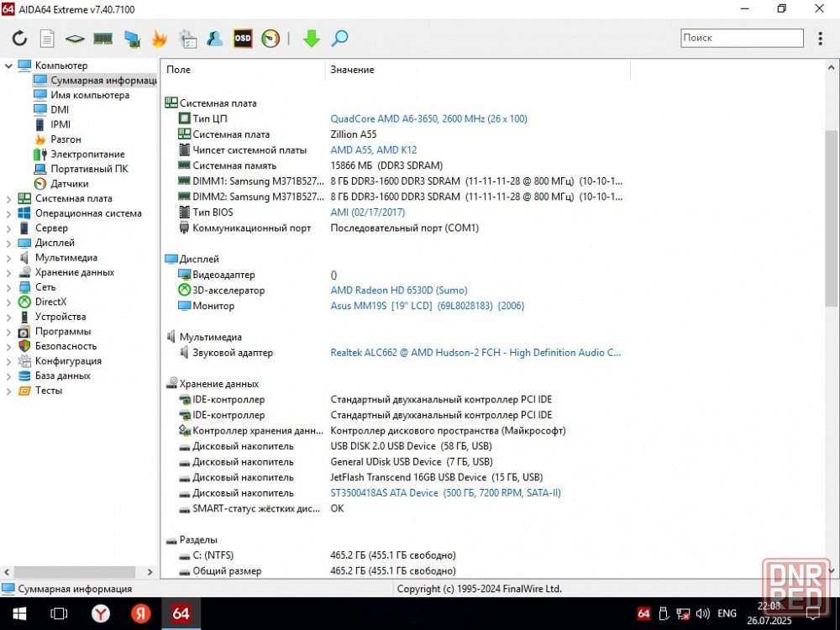The image size is (840, 630).
Task: Click the Значение column header
Action: click(353, 70)
